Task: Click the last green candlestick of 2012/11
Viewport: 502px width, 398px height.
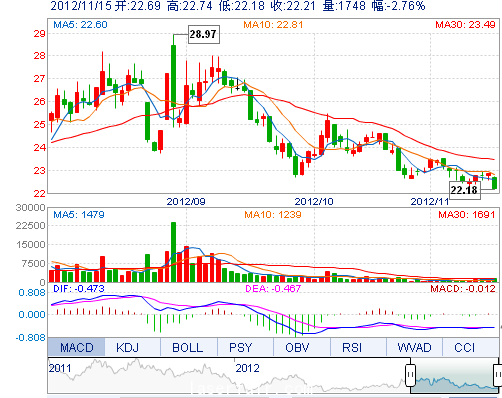Action: pyautogui.click(x=494, y=183)
